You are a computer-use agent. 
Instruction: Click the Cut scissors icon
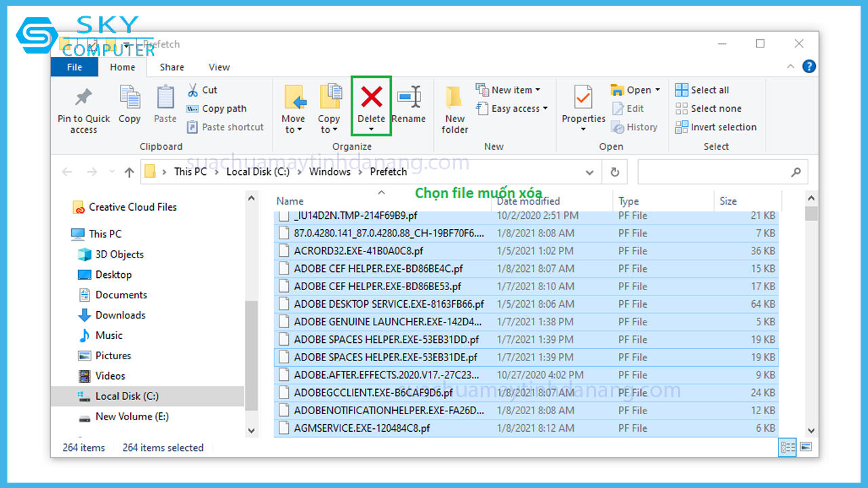(193, 90)
